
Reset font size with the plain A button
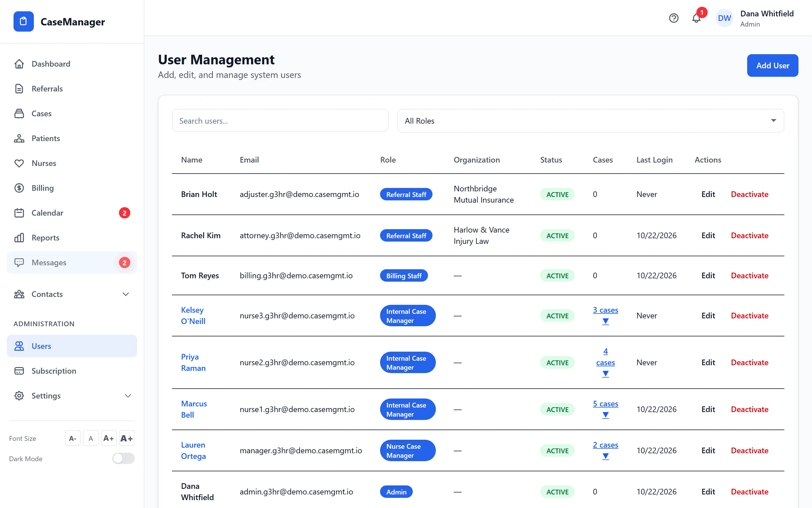(x=91, y=438)
